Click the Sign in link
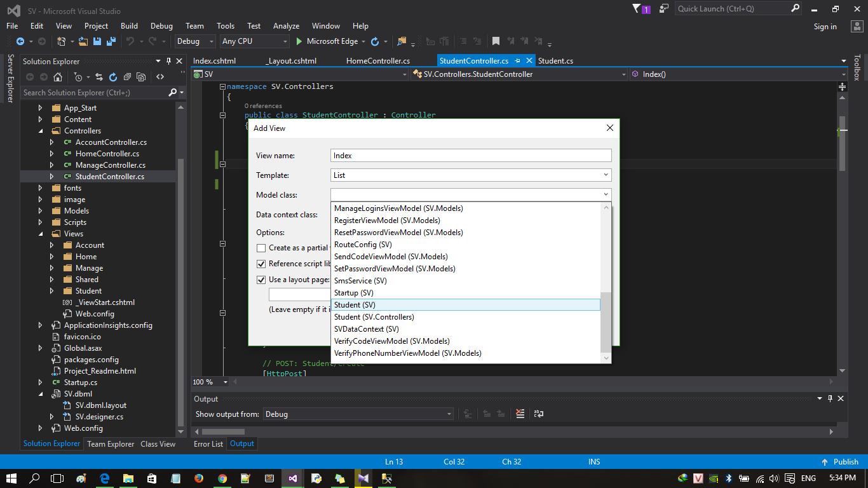Viewport: 868px width, 488px height. pyautogui.click(x=825, y=26)
